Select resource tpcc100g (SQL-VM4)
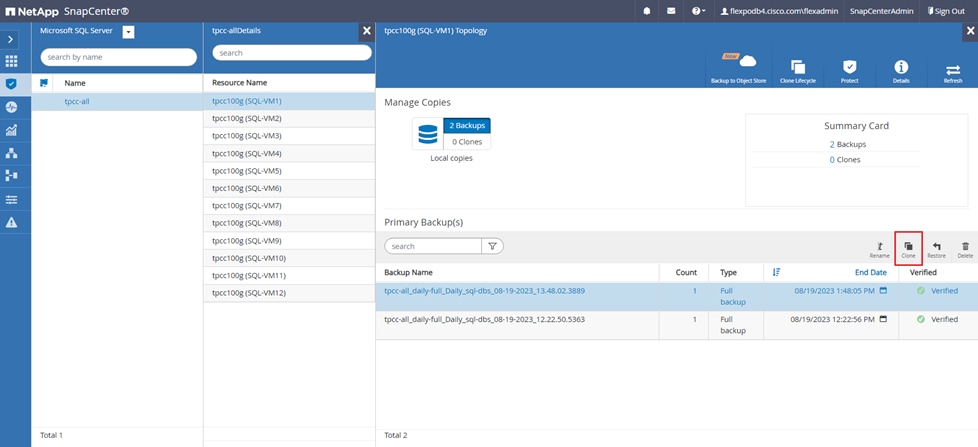This screenshot has width=978, height=447. [289, 153]
